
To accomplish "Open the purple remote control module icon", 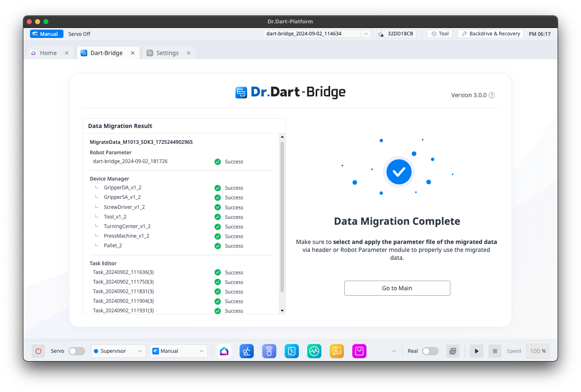I will pyautogui.click(x=269, y=351).
